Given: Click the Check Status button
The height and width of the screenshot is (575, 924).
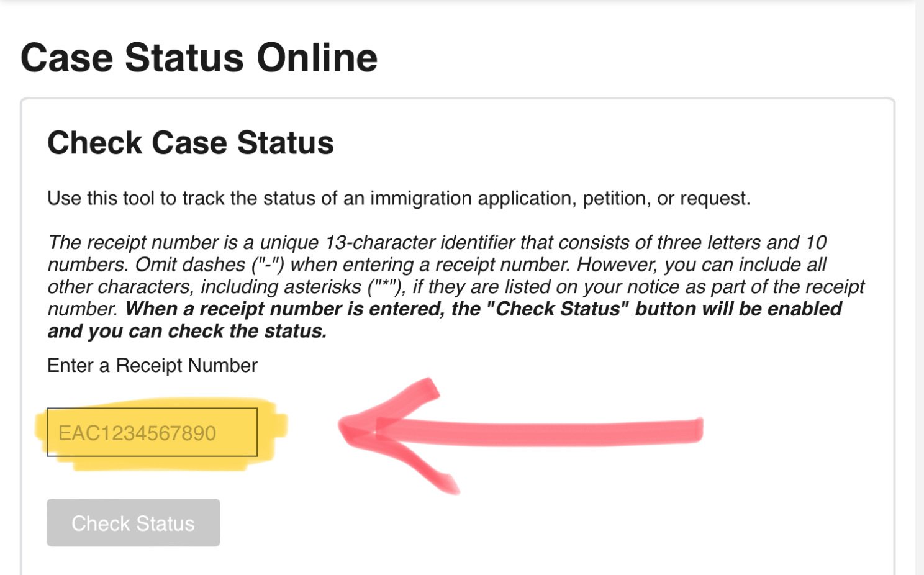Looking at the screenshot, I should click(133, 523).
